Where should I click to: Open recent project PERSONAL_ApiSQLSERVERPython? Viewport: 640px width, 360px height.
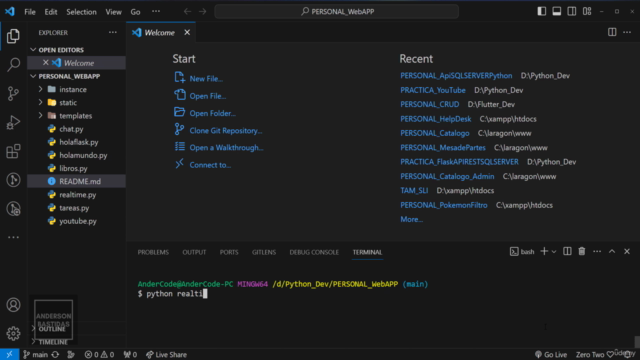click(x=456, y=76)
